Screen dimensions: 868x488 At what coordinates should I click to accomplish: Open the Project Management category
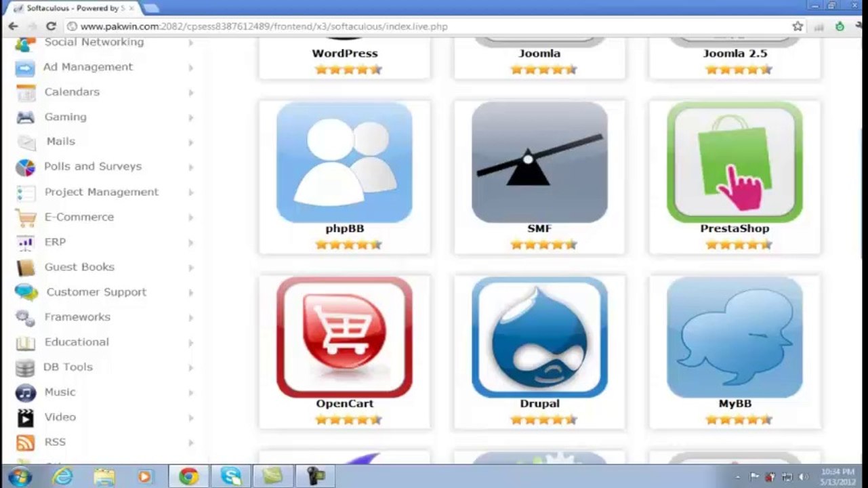click(101, 192)
